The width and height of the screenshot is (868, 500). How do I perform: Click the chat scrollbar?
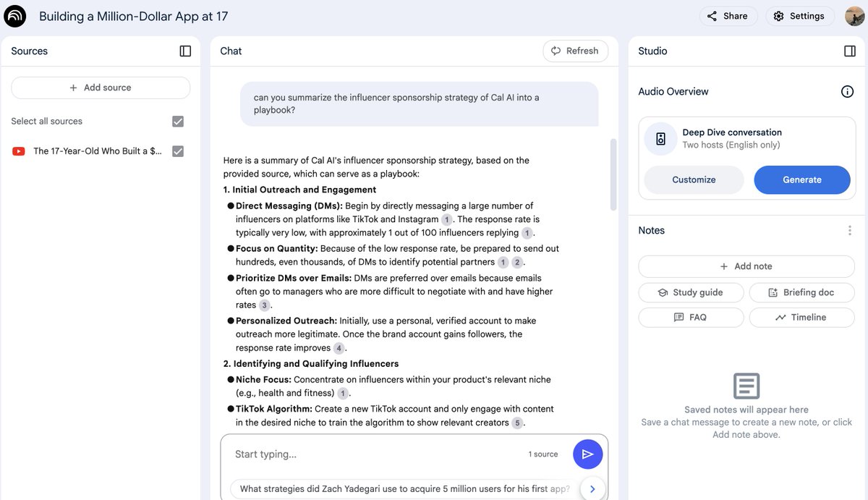pyautogui.click(x=614, y=174)
